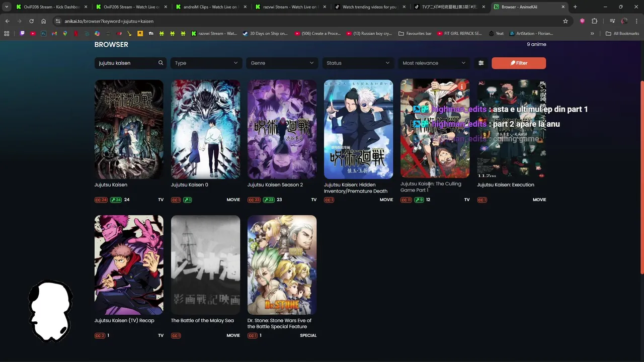Open advanced filter options sliders icon
The width and height of the screenshot is (644, 362).
coord(481,63)
